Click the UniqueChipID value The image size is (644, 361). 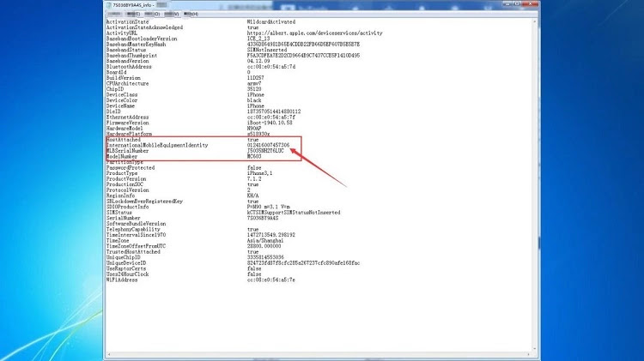265,257
